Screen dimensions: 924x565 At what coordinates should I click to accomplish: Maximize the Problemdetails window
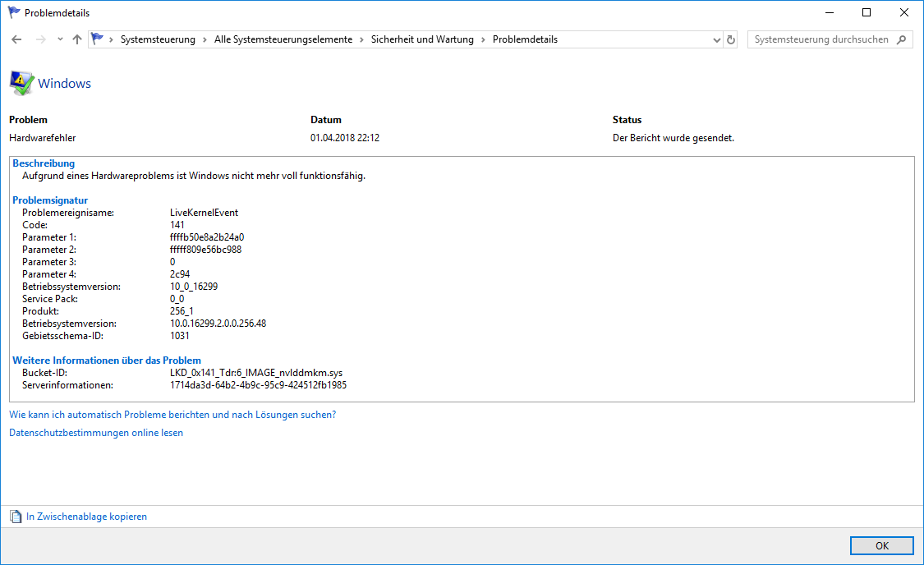click(x=867, y=12)
